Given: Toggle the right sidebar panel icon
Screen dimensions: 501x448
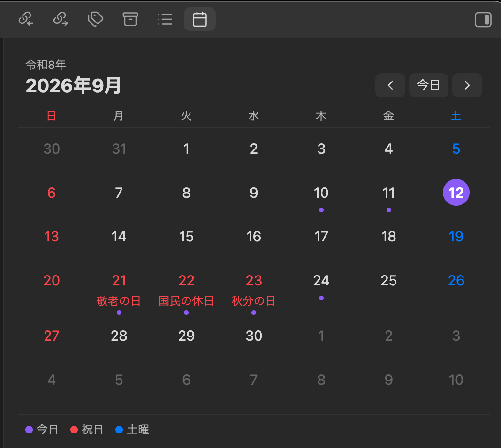Looking at the screenshot, I should point(483,20).
